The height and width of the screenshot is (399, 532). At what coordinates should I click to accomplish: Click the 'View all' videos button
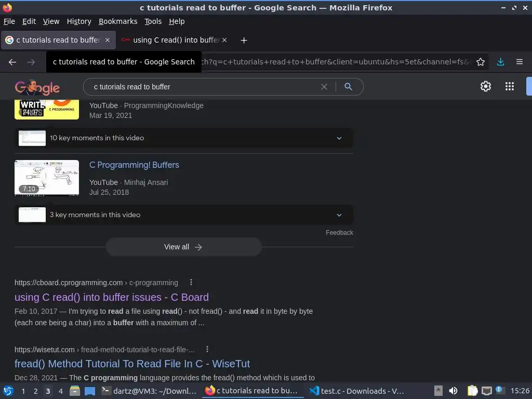point(183,247)
